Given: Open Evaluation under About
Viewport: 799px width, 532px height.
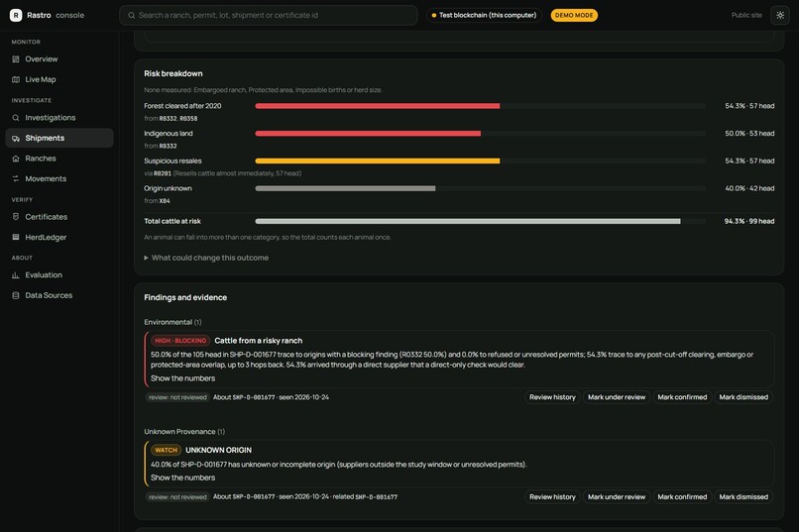Looking at the screenshot, I should tap(59, 274).
